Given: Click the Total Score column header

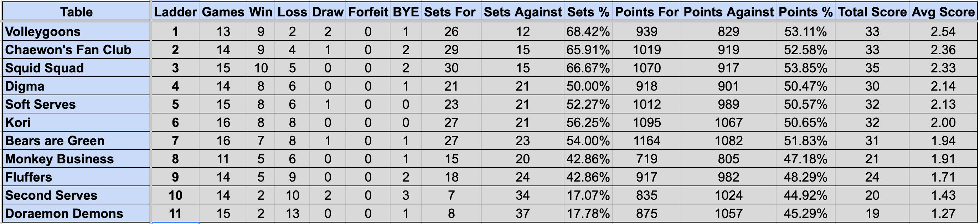Looking at the screenshot, I should coord(872,12).
